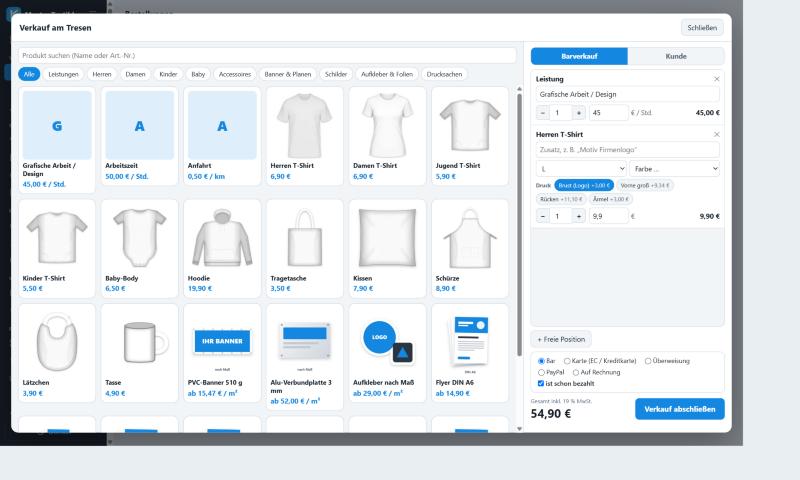Select the Jugend T-Shirt product image

pyautogui.click(x=470, y=125)
